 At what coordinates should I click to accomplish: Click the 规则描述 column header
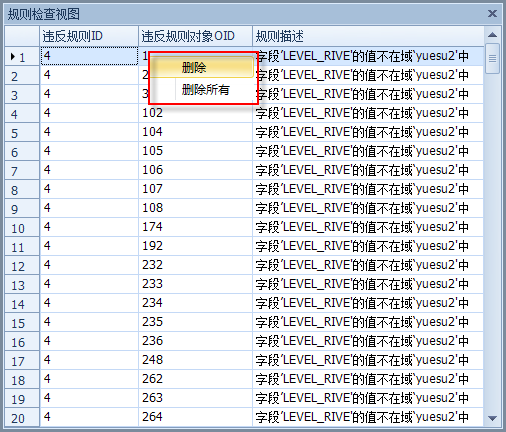point(368,36)
